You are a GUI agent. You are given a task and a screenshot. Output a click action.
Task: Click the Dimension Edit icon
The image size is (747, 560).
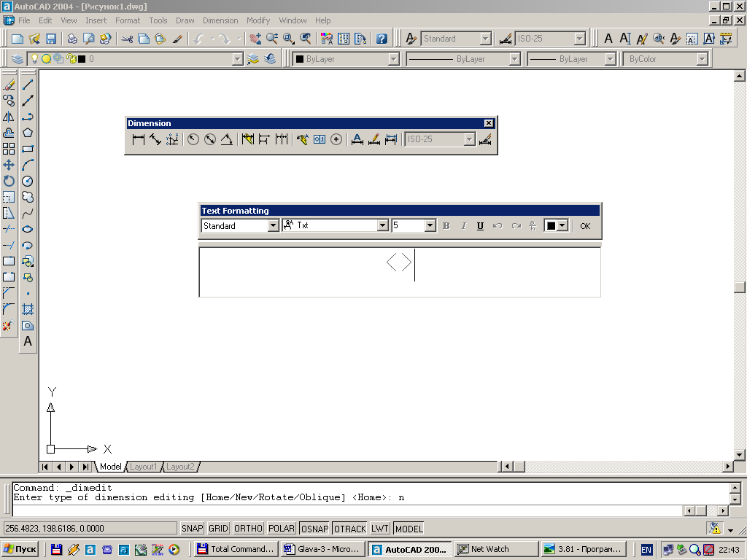357,139
